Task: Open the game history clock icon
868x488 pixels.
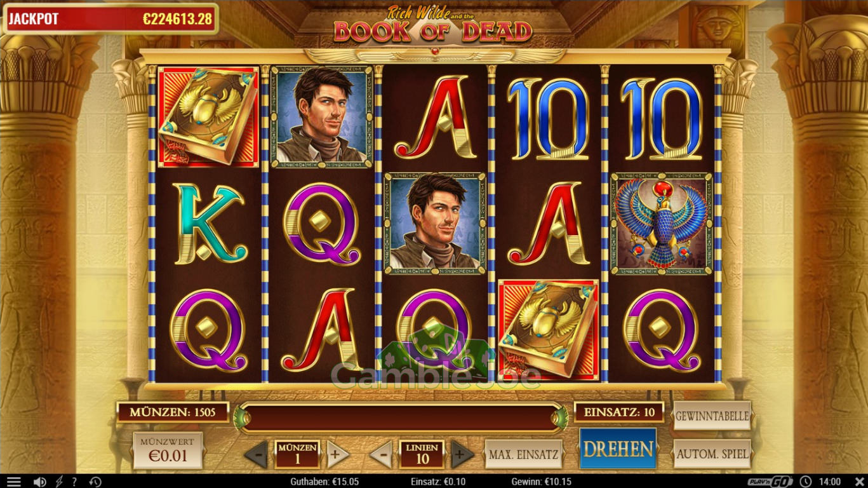Action: pos(95,482)
